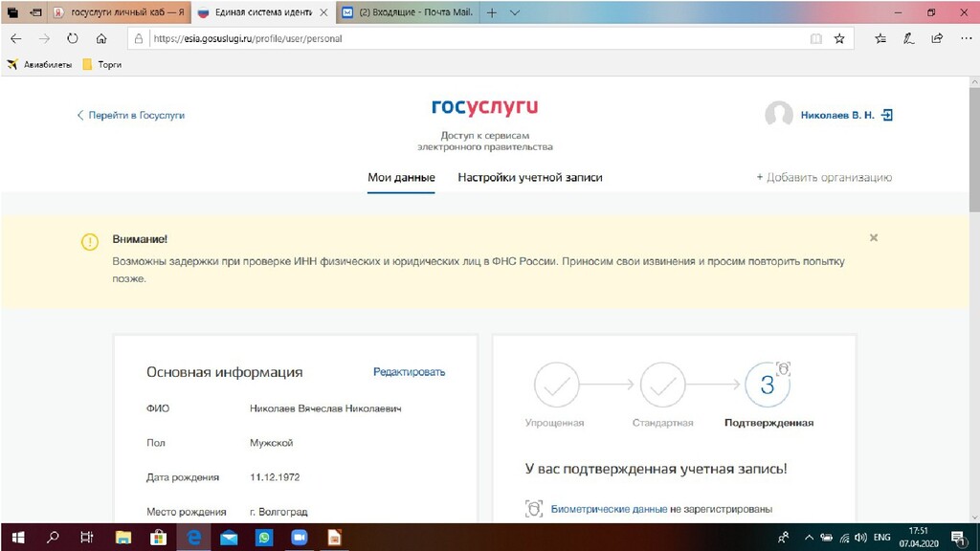
Task: Click Редактировать link in Основная информация
Action: (x=410, y=372)
